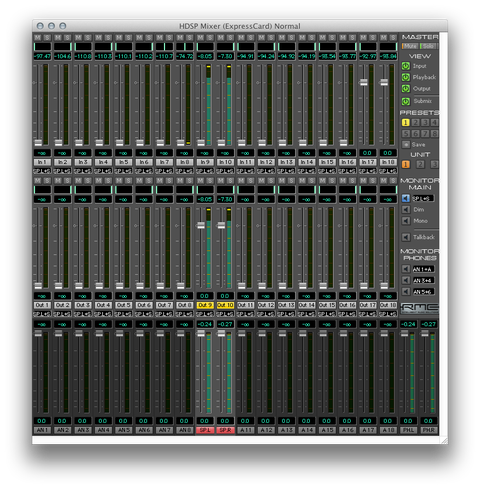Mute input channel In 17
The height and width of the screenshot is (489, 480).
click(x=363, y=37)
